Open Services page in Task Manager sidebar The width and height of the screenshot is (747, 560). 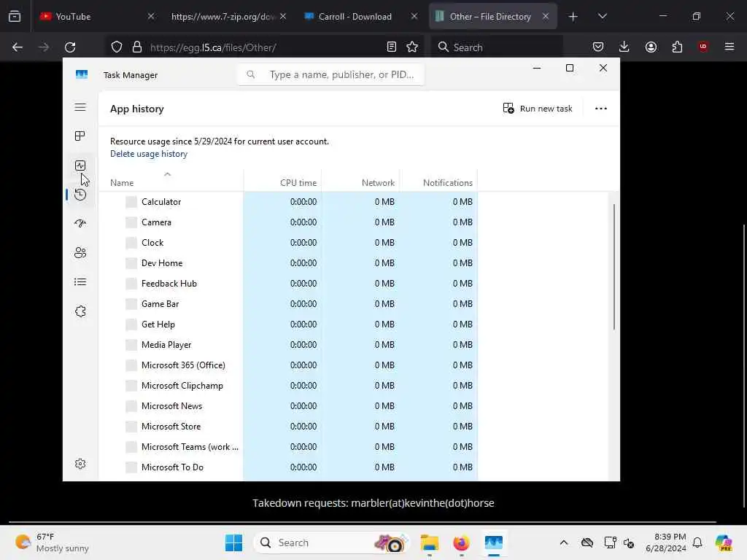click(80, 311)
